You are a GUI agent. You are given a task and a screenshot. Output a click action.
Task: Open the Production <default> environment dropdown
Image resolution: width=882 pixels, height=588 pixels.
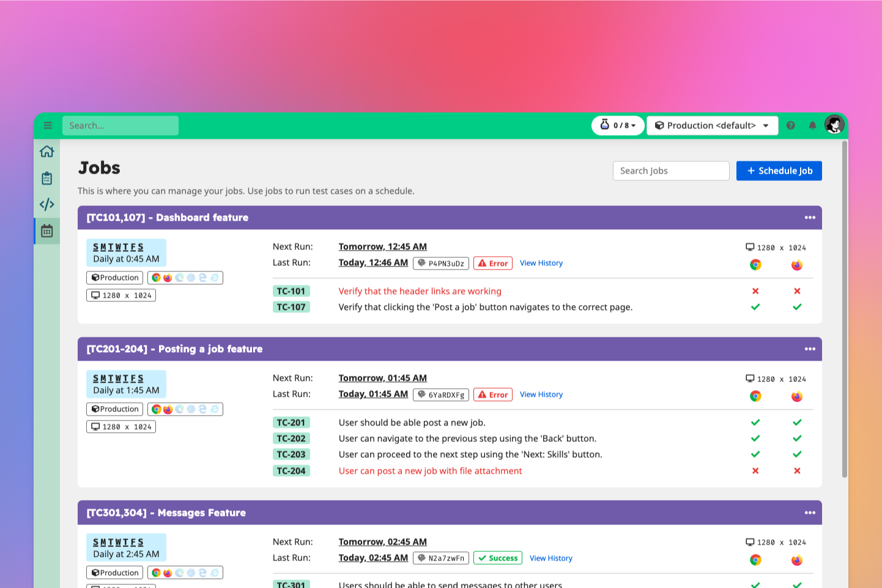coord(712,125)
